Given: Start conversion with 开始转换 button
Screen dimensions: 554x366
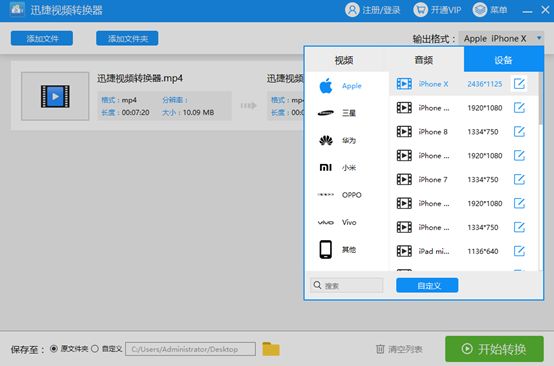Looking at the screenshot, I should pos(494,349).
